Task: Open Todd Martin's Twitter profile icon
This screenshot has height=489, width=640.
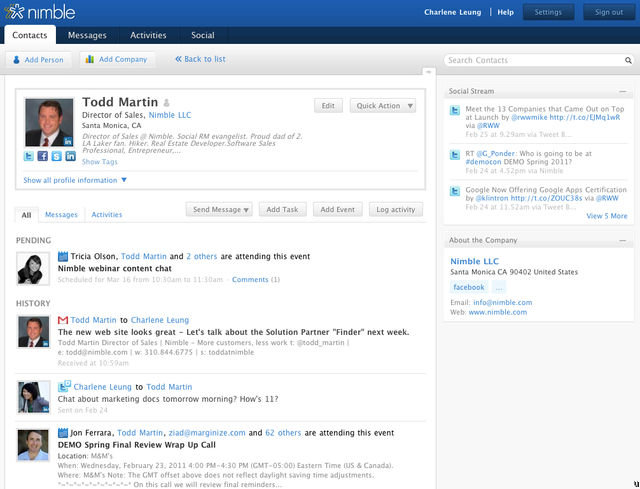Action: (29, 156)
